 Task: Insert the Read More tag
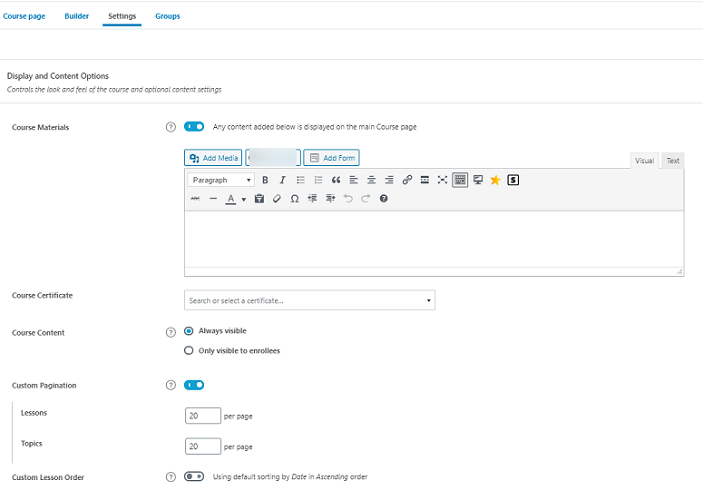pos(425,180)
